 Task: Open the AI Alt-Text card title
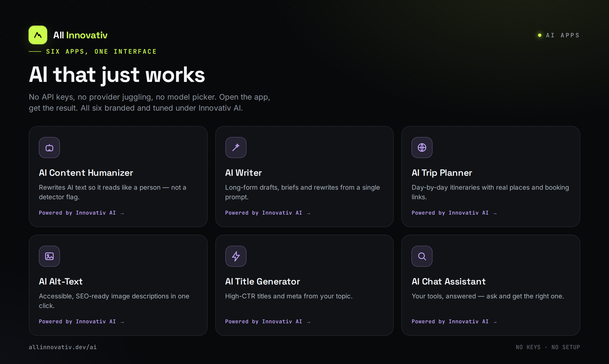(x=61, y=281)
